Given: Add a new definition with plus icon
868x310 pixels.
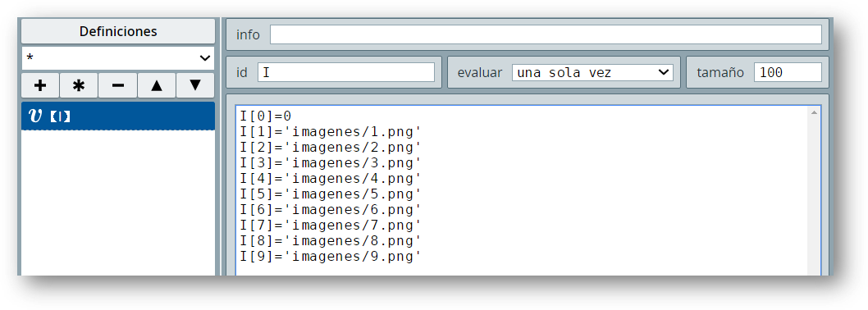Looking at the screenshot, I should click(x=40, y=85).
